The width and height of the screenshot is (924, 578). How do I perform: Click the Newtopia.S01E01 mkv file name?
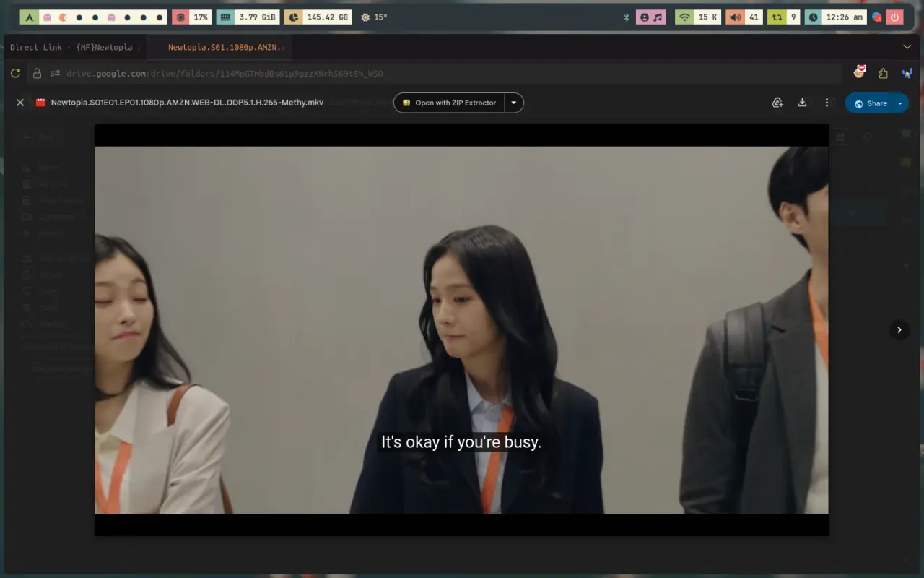pos(187,103)
